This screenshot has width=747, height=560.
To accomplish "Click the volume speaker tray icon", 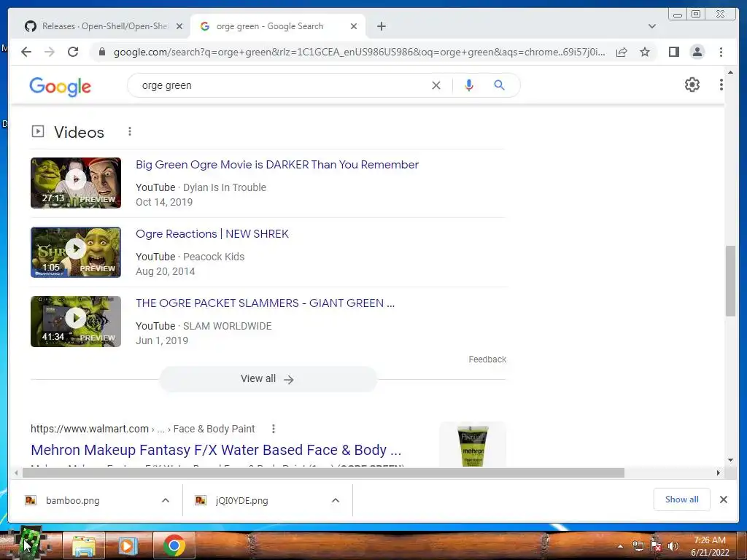I will pos(673,546).
